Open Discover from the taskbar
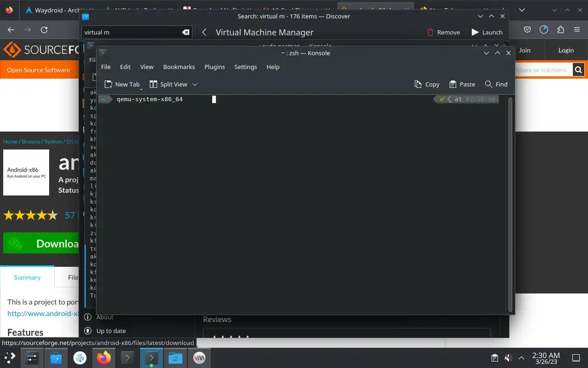Viewport: 588px width, 368px height. pos(56,357)
